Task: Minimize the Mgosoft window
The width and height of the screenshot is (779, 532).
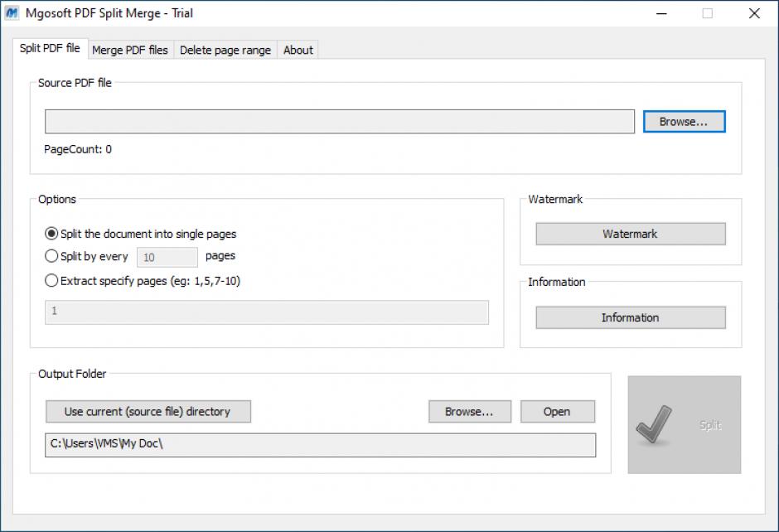Action: pyautogui.click(x=661, y=13)
